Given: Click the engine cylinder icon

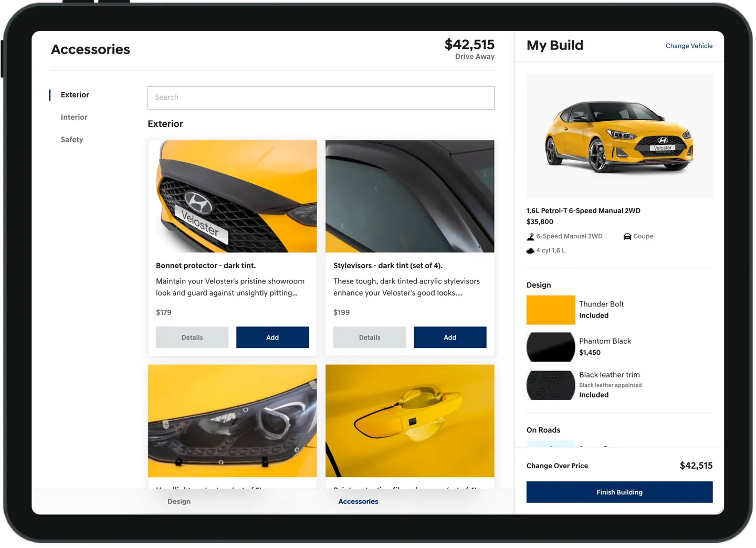Looking at the screenshot, I should point(530,251).
